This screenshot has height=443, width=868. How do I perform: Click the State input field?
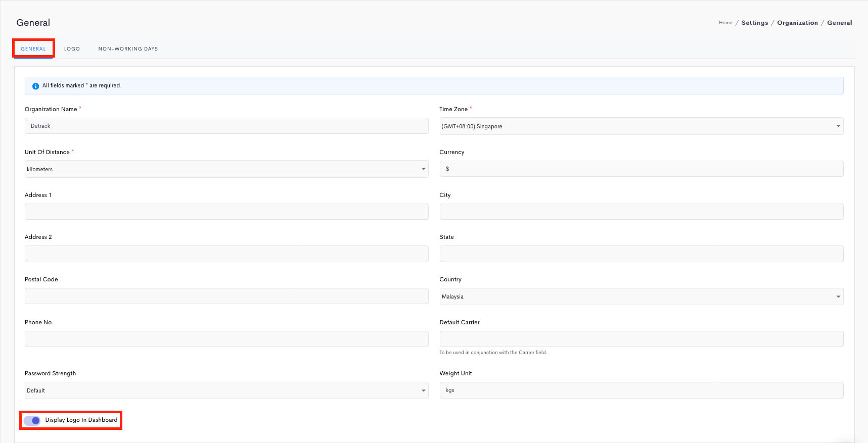coord(641,254)
